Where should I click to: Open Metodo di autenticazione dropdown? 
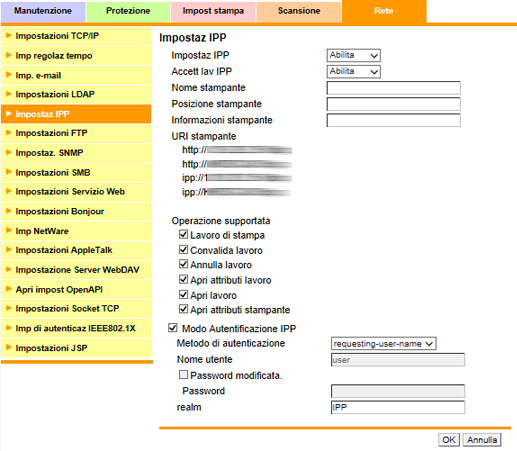tap(383, 344)
